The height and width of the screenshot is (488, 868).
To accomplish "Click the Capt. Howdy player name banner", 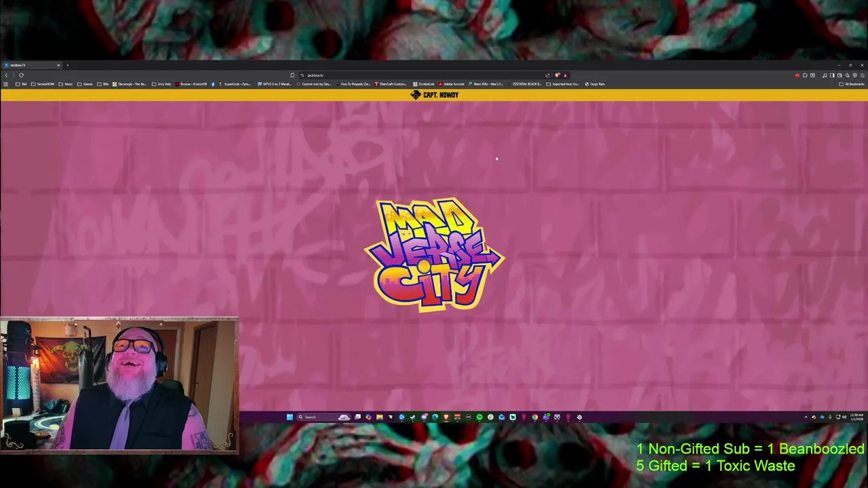I will [x=435, y=95].
